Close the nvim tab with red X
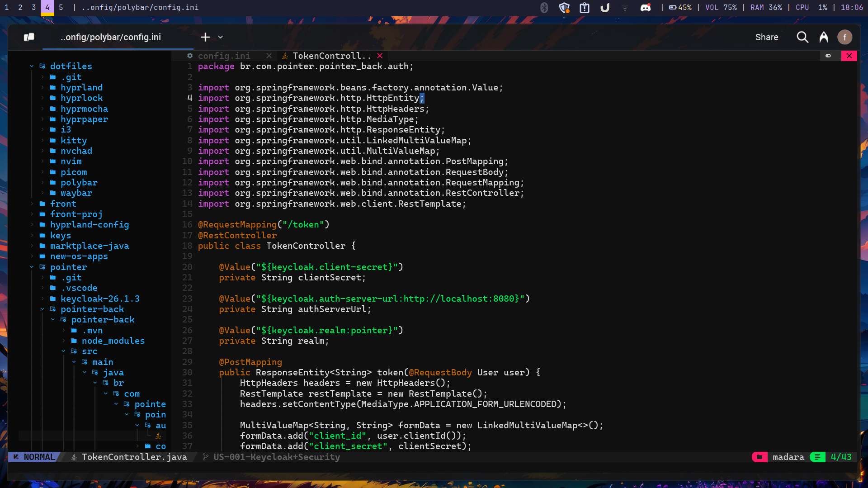 849,56
